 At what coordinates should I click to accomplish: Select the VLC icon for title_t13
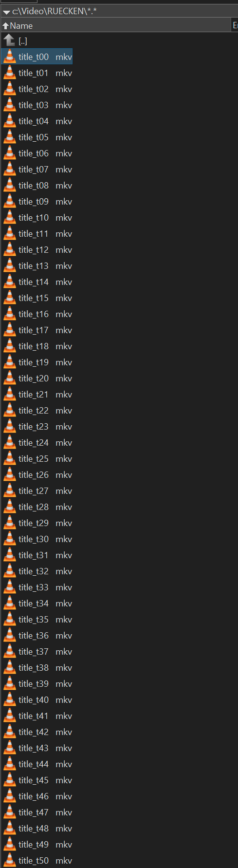tap(9, 266)
